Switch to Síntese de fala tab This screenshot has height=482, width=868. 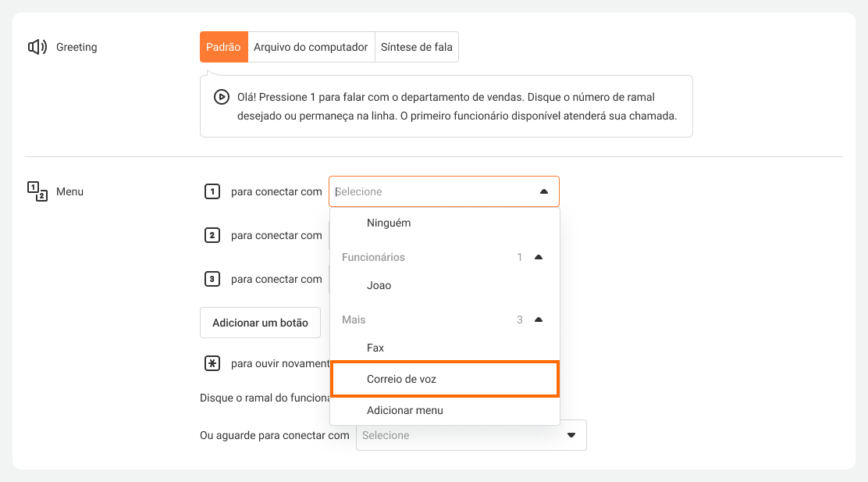tap(416, 47)
